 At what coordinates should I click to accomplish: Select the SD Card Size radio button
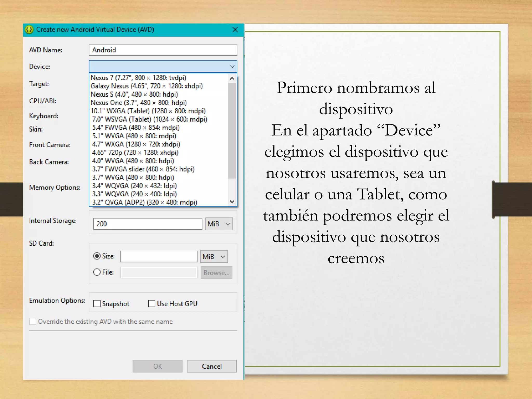point(97,256)
